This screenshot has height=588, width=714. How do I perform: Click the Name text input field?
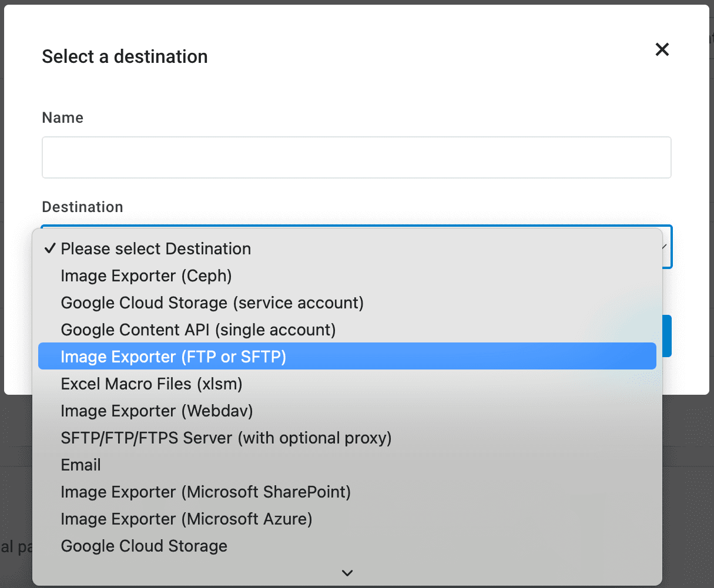(x=356, y=157)
